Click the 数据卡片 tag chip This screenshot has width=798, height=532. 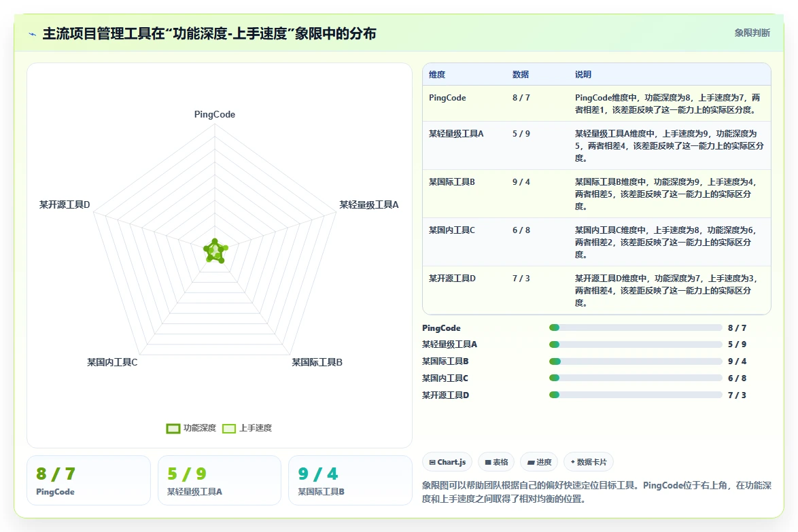(589, 462)
